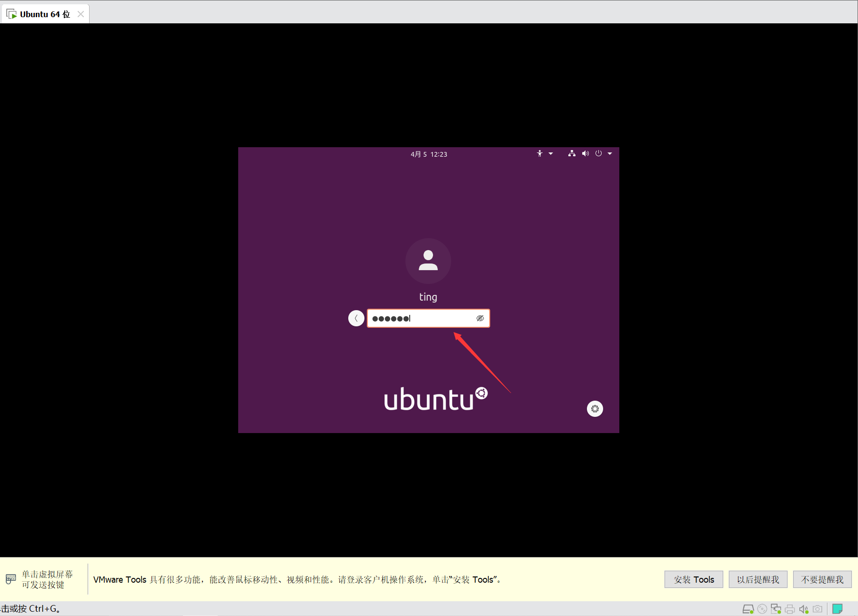Open the date and time 12:23 clock
Image resolution: width=858 pixels, height=616 pixels.
tap(429, 154)
